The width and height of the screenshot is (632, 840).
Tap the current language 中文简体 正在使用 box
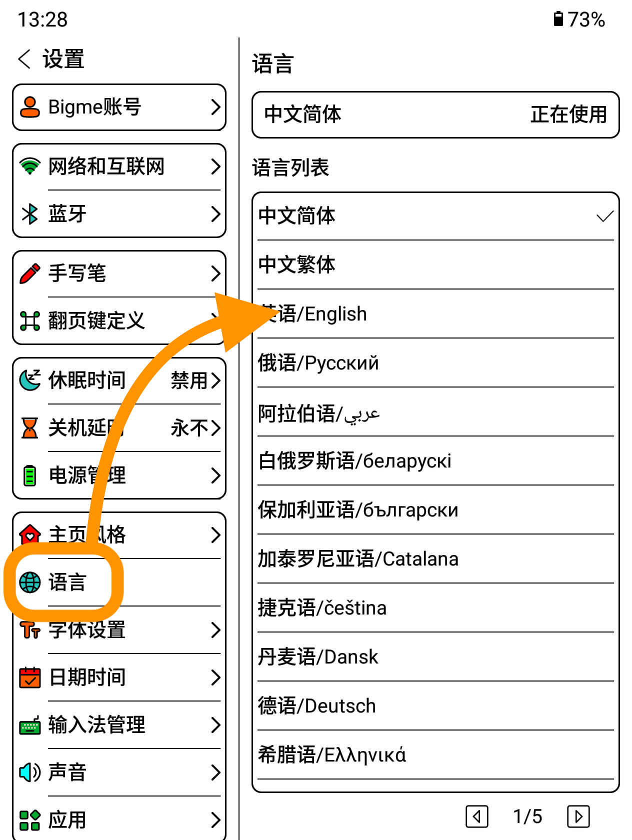(435, 114)
